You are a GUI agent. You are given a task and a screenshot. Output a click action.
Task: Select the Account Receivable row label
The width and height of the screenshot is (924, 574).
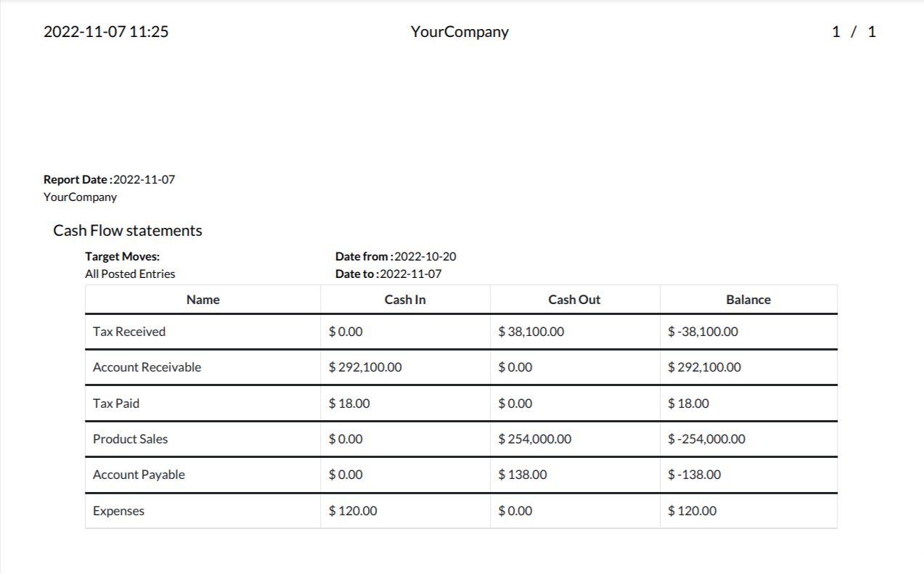tap(147, 367)
